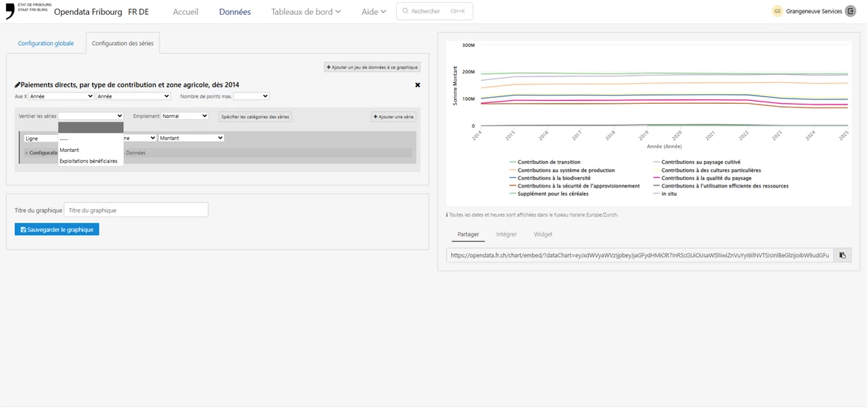The width and height of the screenshot is (868, 410).
Task: Switch to the Configuration globale tab
Action: 46,43
